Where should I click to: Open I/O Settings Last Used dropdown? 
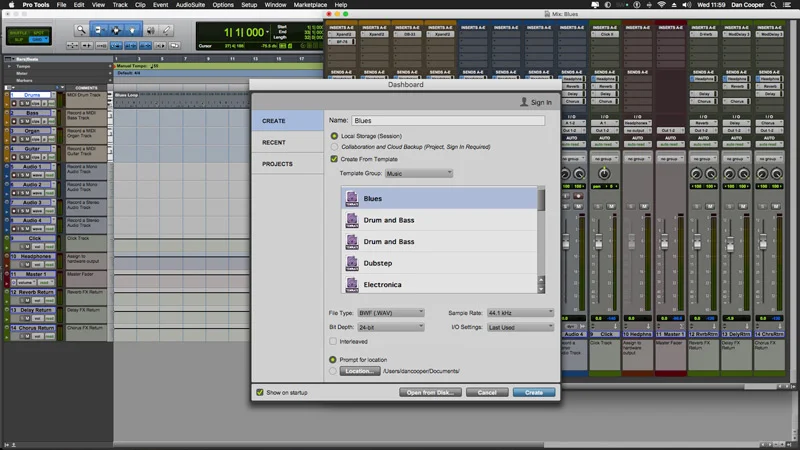point(520,327)
